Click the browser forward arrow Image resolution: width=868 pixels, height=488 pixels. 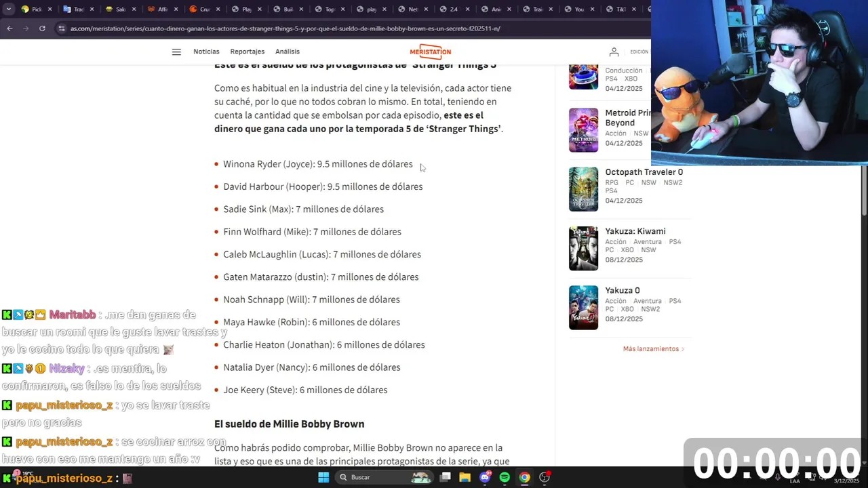tap(26, 28)
